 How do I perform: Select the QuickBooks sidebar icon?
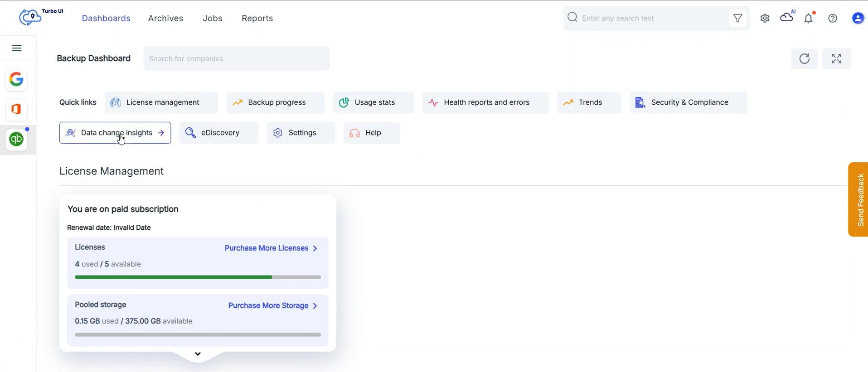click(16, 140)
